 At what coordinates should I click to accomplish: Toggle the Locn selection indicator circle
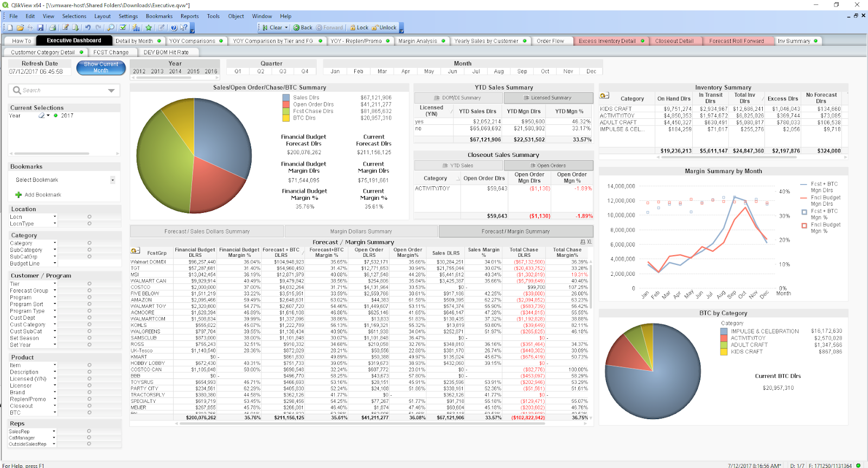(x=90, y=217)
